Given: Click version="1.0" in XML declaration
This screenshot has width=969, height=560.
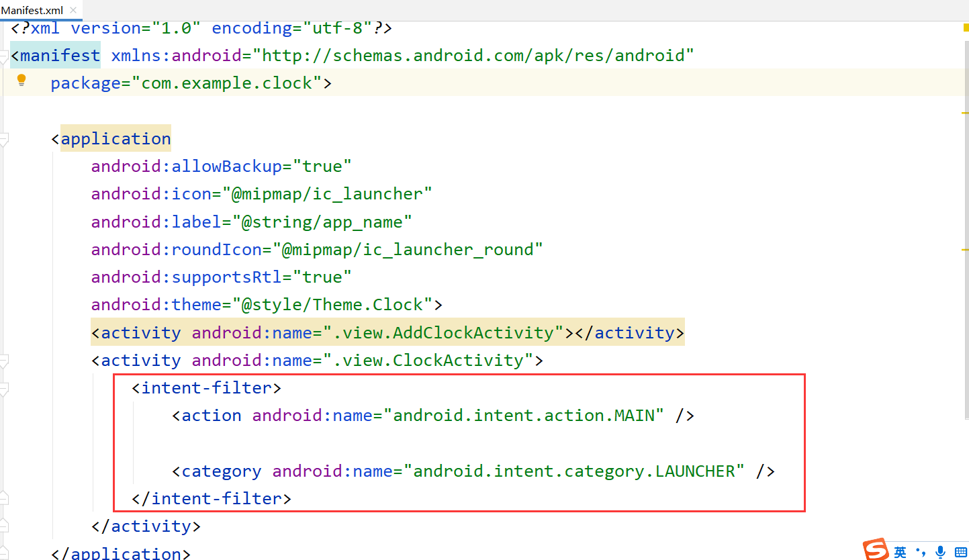Looking at the screenshot, I should (136, 28).
